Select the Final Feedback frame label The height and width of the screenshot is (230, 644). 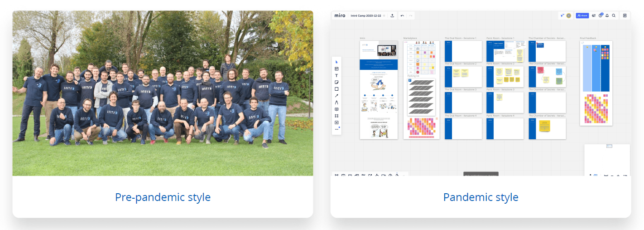tap(588, 38)
